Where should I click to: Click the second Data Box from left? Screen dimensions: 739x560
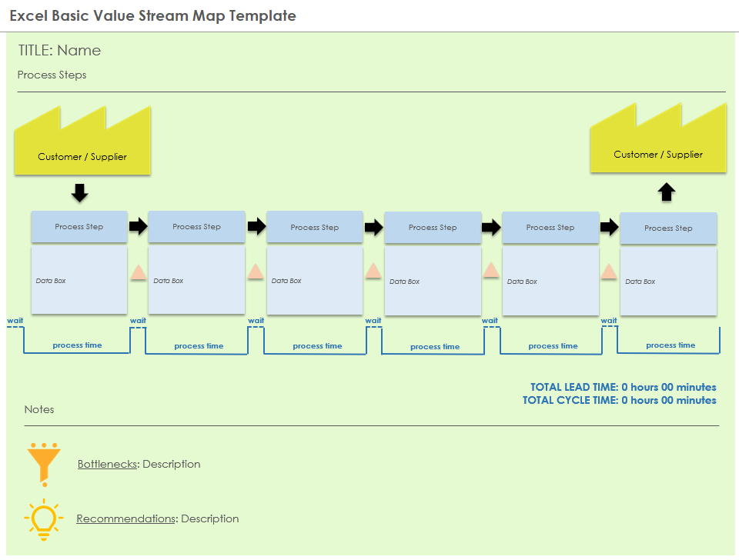coord(196,281)
